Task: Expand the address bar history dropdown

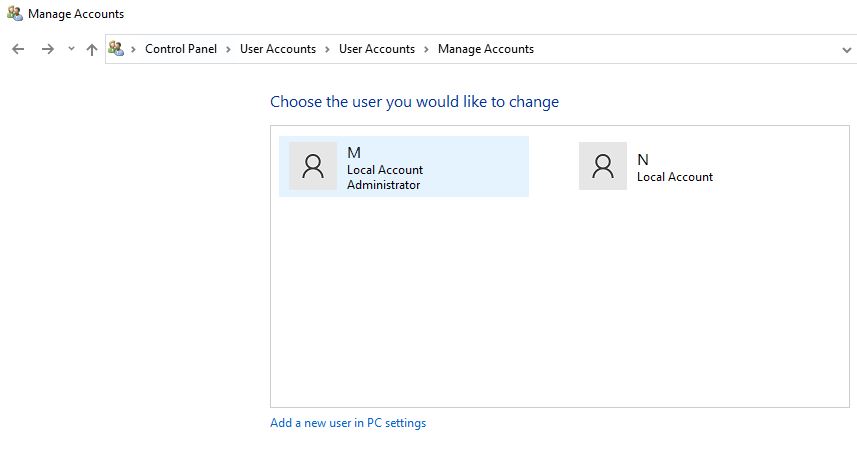Action: click(x=847, y=50)
